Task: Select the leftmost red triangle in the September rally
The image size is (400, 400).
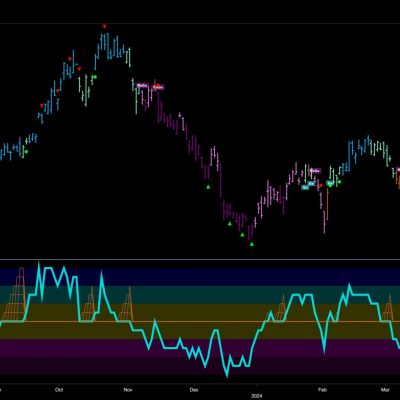Action: (x=42, y=106)
